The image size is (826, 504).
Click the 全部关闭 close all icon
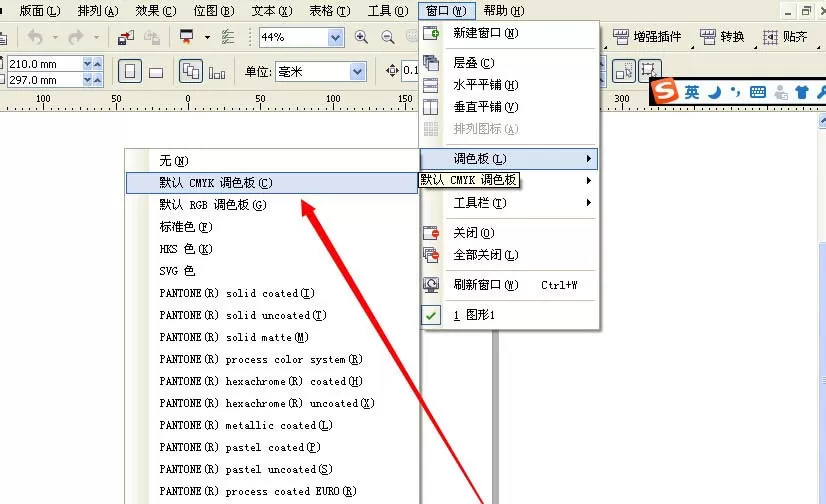click(x=431, y=255)
